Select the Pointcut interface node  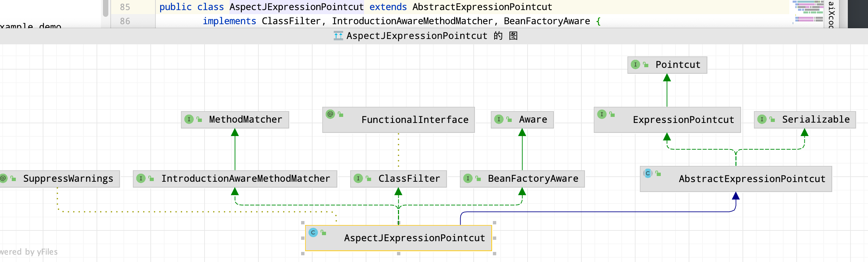(x=667, y=65)
